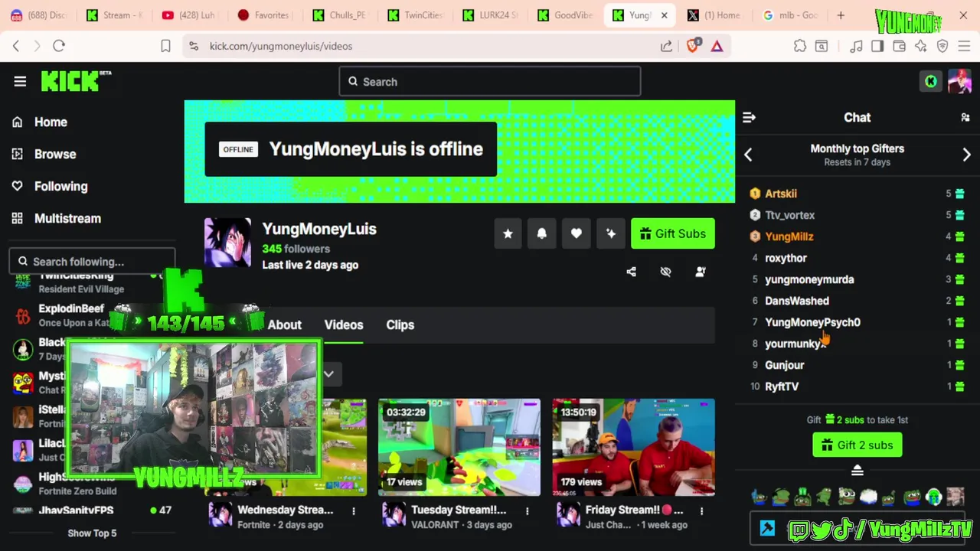
Task: Open Brave Shields icon
Action: click(x=693, y=46)
